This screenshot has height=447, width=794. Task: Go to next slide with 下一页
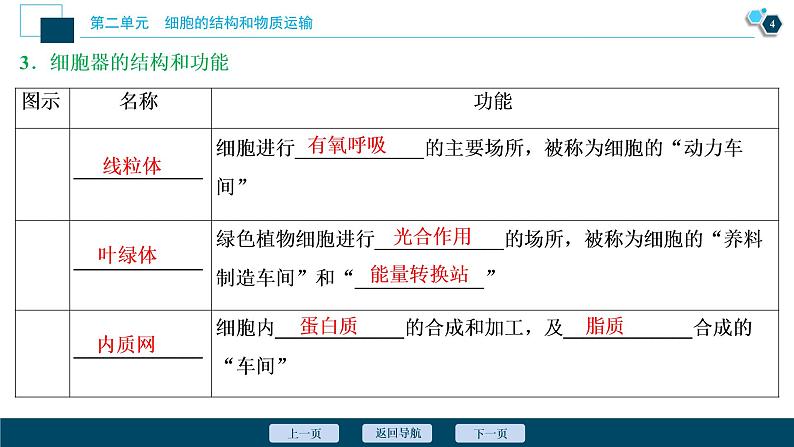point(490,433)
